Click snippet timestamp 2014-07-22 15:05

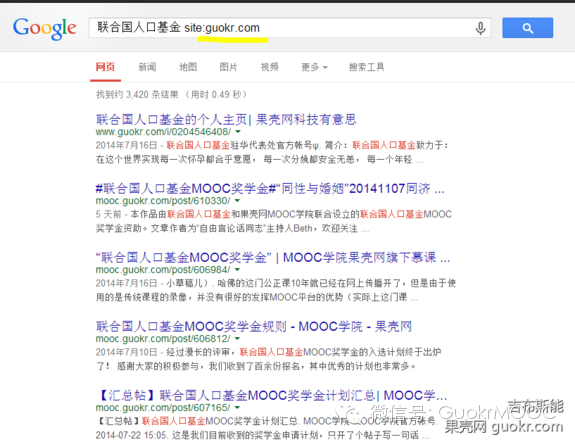coord(132,435)
